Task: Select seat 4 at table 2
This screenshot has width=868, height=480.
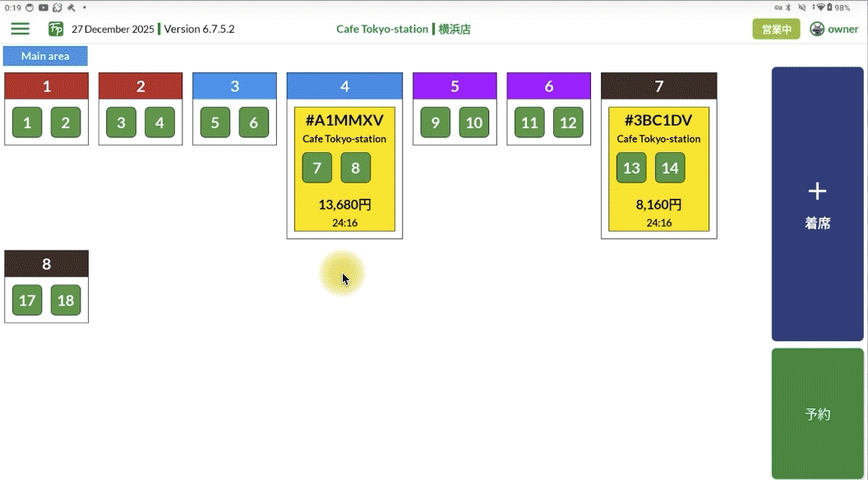Action: point(159,122)
